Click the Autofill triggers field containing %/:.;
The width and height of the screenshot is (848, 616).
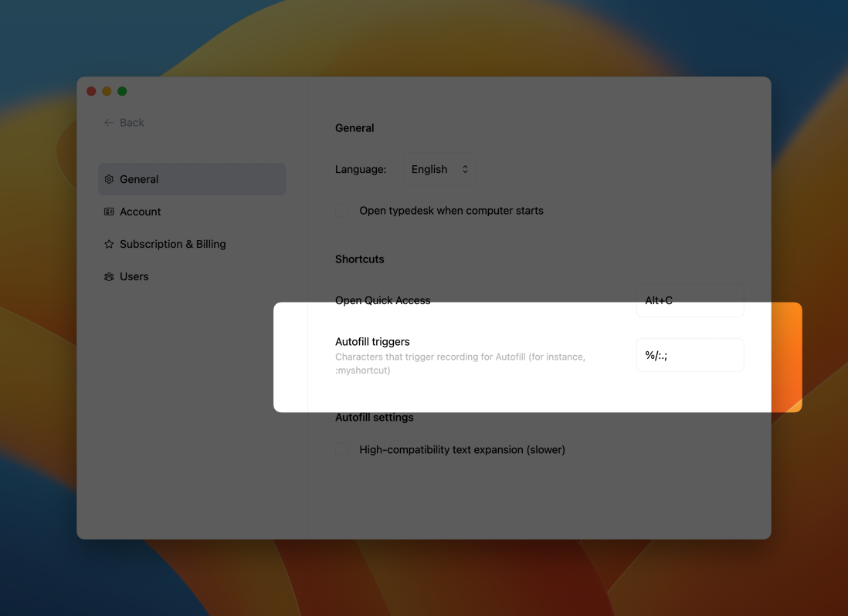690,354
